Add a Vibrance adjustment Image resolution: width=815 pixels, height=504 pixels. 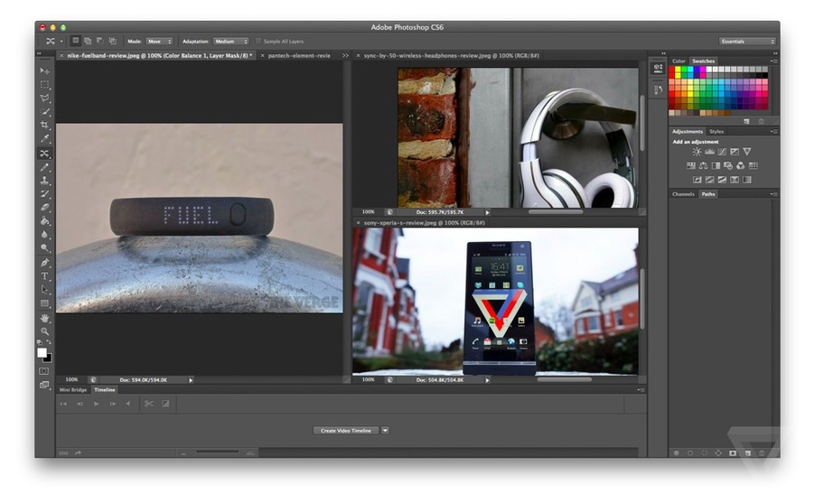747,152
